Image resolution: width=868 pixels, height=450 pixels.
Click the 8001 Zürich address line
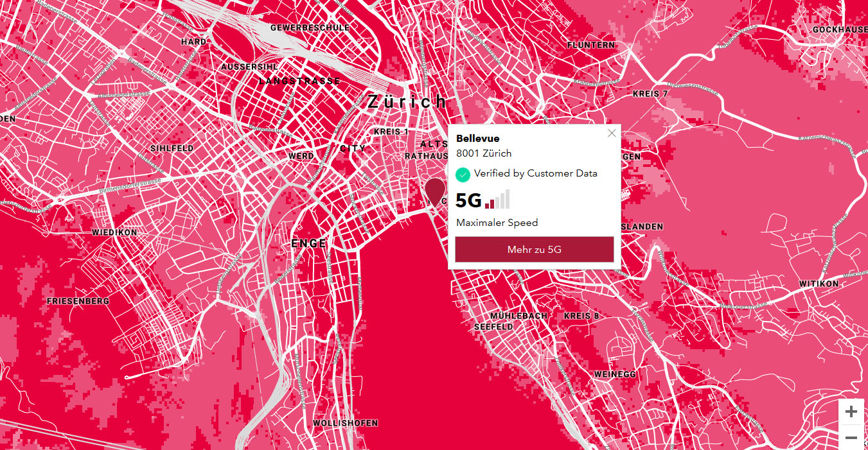[x=484, y=153]
